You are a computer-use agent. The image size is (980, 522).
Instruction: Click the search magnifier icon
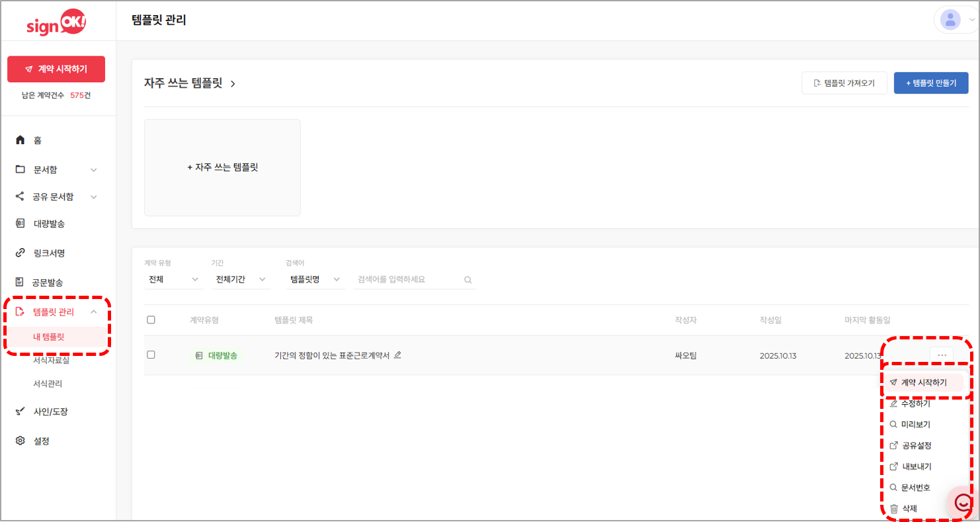[x=468, y=280]
